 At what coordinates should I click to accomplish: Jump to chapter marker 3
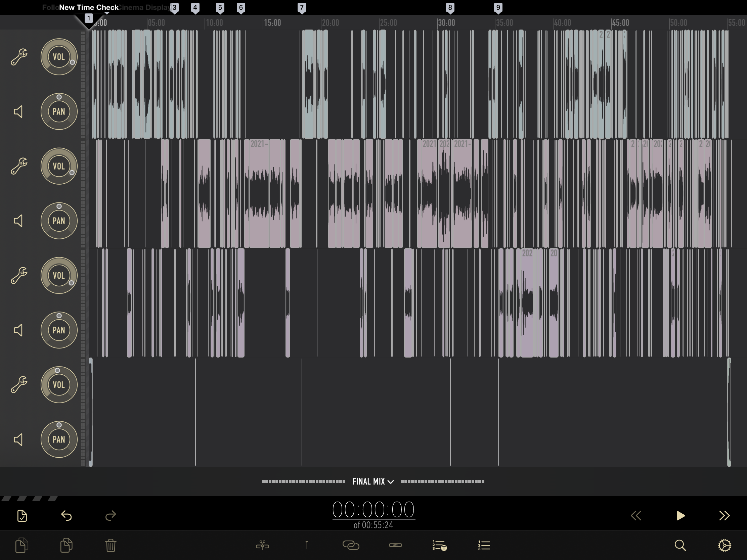coord(174,8)
